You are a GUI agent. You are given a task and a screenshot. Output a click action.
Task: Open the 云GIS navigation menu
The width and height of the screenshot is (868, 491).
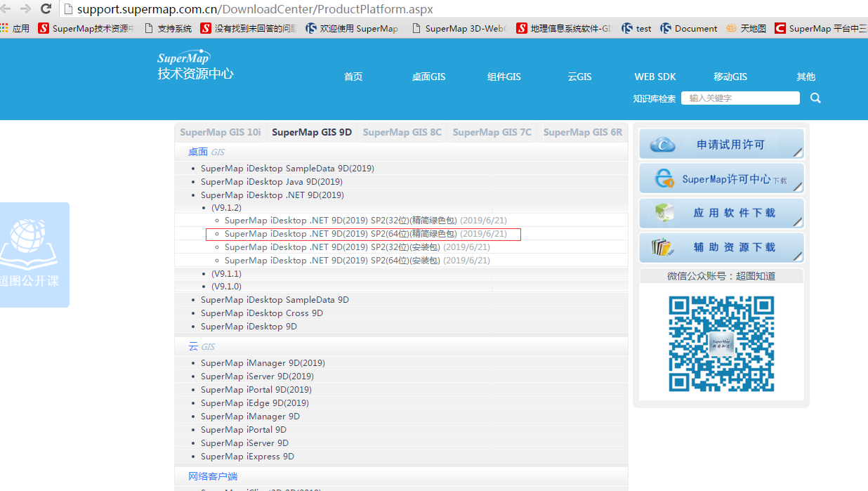point(579,77)
